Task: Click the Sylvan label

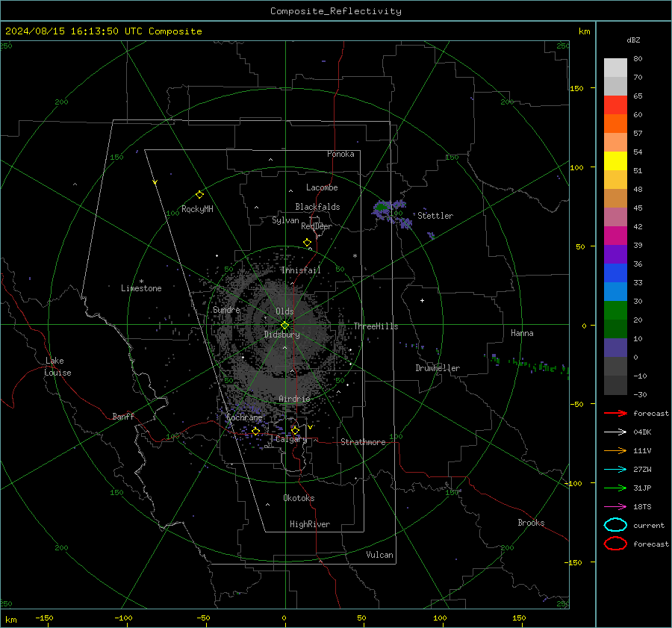Action: point(285,220)
